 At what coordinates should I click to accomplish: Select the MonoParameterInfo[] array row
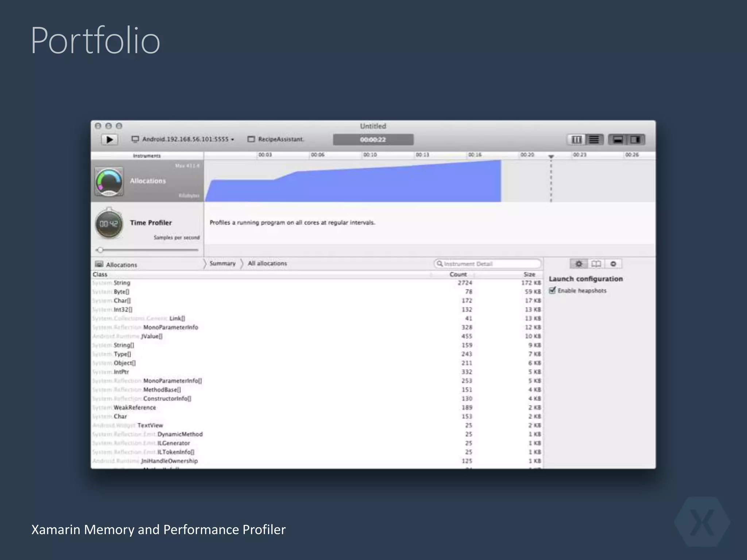317,381
